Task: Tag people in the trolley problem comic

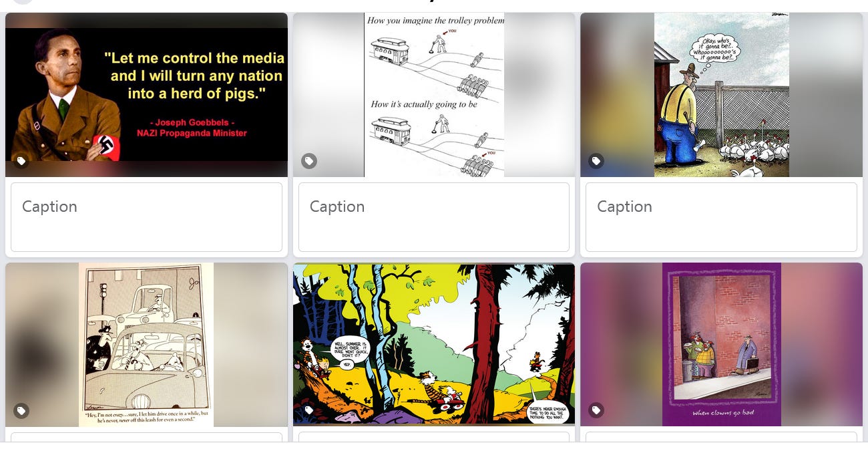Action: (308, 161)
